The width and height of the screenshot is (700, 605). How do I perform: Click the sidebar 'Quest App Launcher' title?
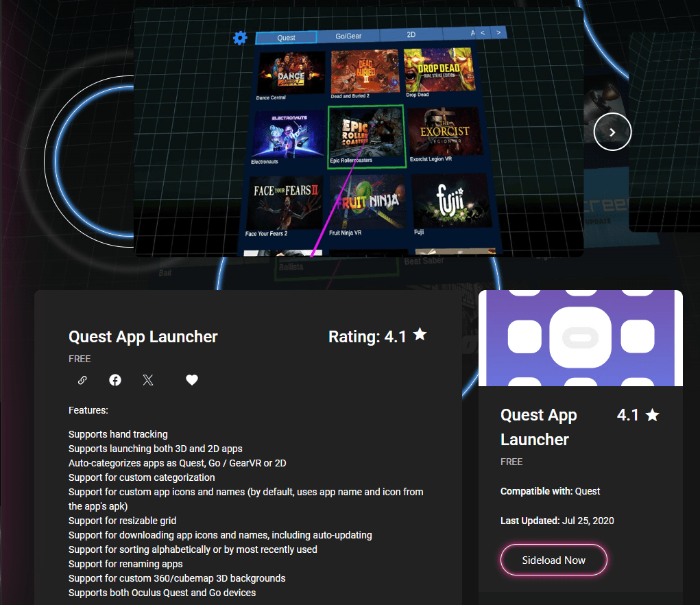point(539,427)
